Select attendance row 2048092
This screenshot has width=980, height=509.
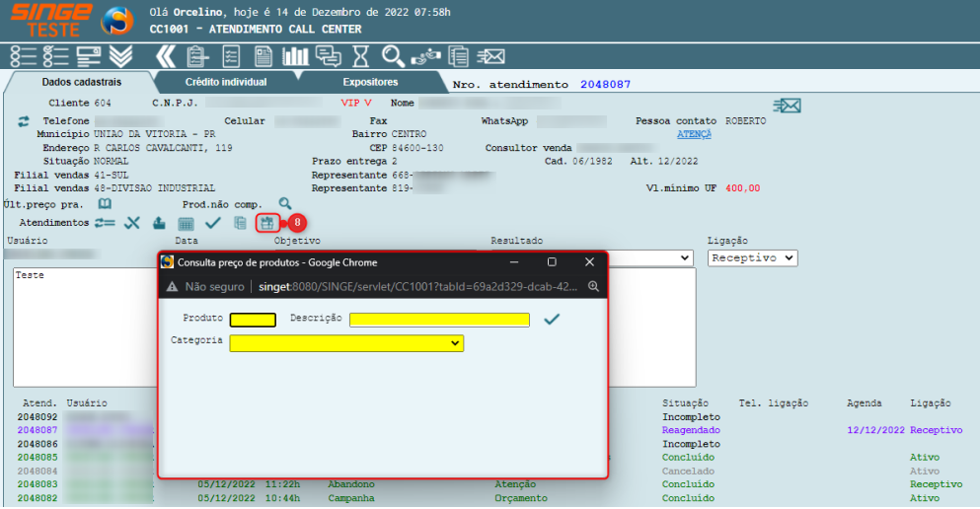(38, 416)
